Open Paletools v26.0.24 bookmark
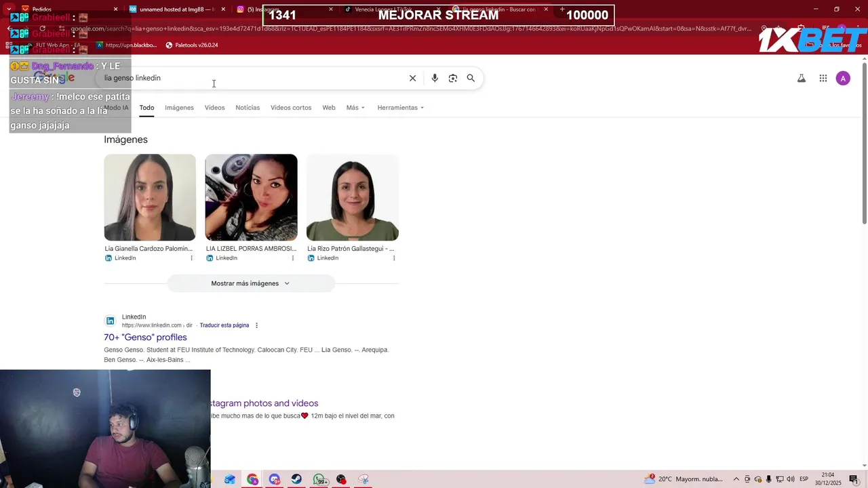Viewport: 868px width, 488px height. [x=192, y=45]
